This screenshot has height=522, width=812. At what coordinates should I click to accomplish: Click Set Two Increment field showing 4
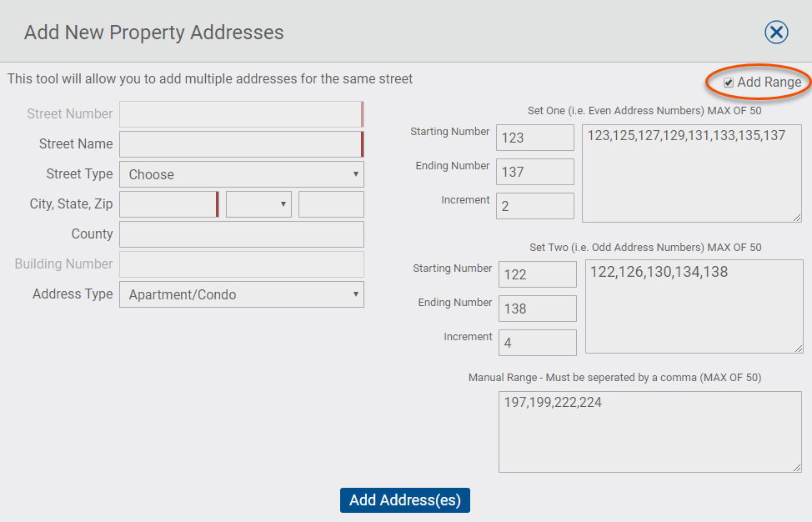pos(538,343)
